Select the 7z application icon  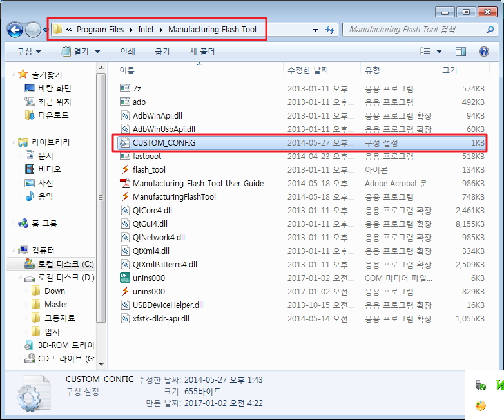[x=125, y=88]
